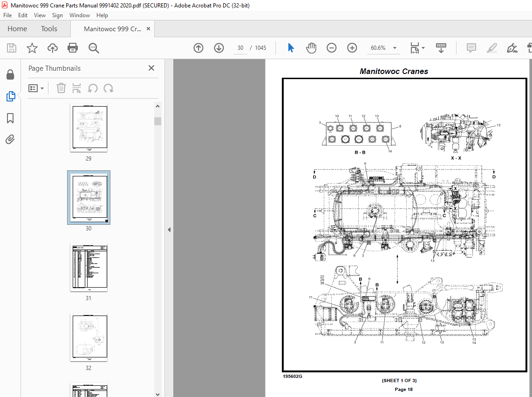Open the scrolling mode keyboard icon
Image resolution: width=532 pixels, height=397 pixels.
(441, 48)
